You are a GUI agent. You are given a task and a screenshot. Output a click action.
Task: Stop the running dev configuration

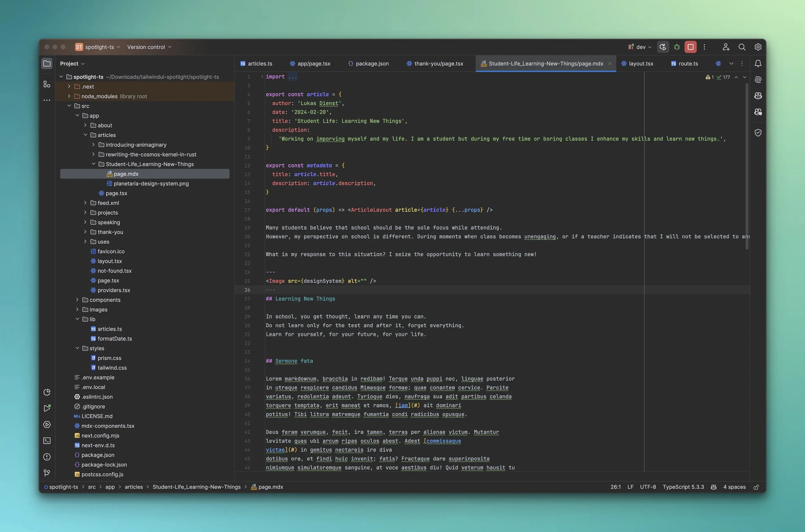[690, 47]
